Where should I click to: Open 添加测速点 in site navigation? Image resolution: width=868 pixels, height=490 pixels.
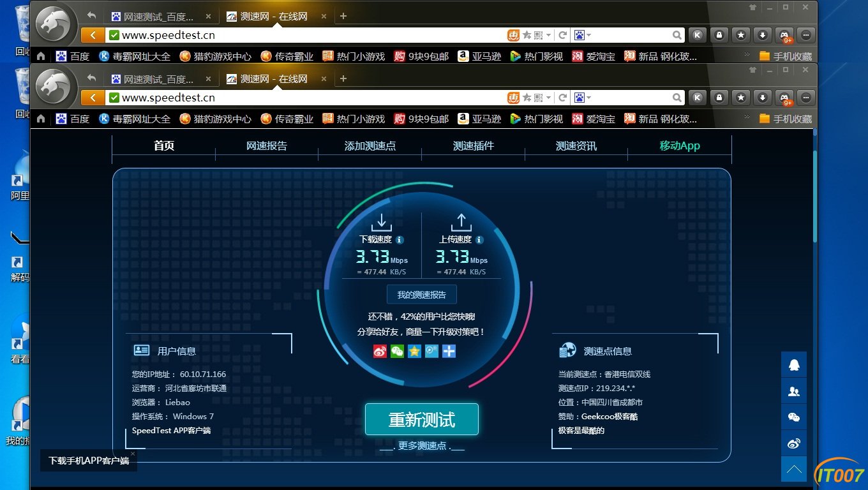coord(370,145)
